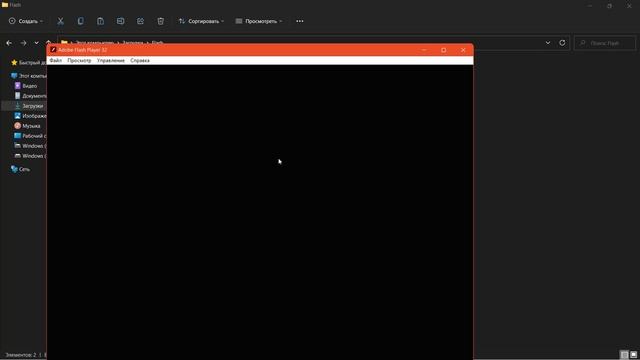The height and width of the screenshot is (360, 640).
Task: Click the Delete trash icon in Explorer toolbar
Action: tap(161, 21)
